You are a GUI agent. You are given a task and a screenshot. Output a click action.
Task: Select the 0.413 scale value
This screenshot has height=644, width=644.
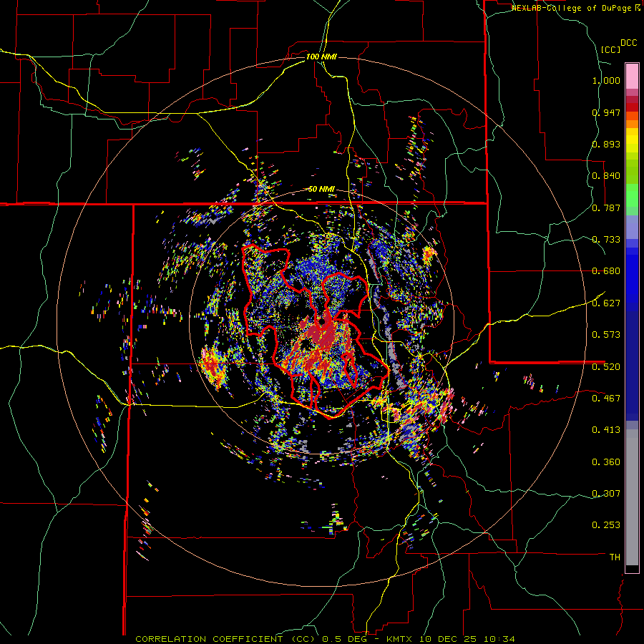coord(606,430)
